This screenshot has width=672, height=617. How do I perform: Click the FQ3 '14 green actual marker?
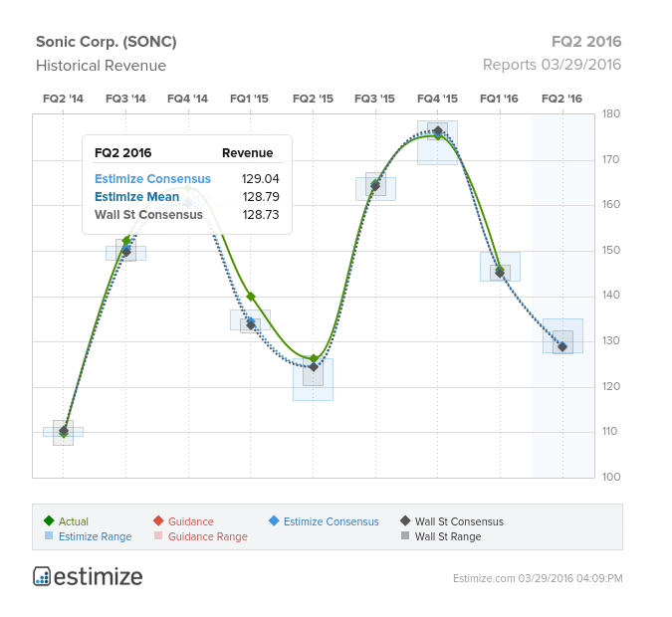tap(126, 241)
